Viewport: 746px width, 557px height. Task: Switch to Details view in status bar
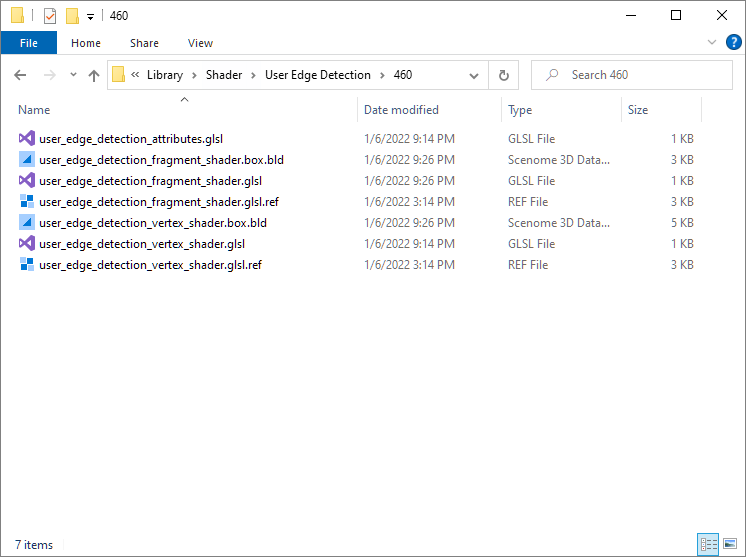[708, 544]
